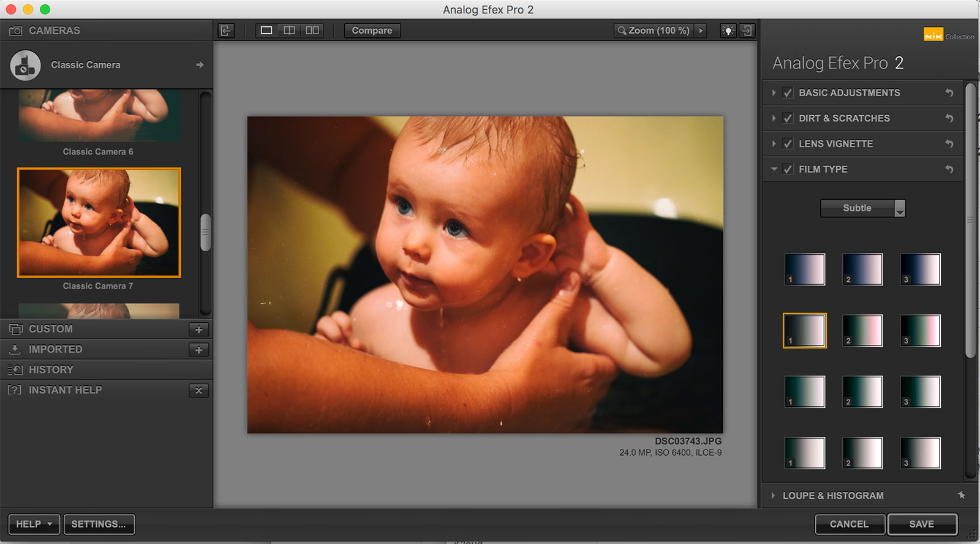
Task: Select the first film swatch in top row
Action: [805, 270]
